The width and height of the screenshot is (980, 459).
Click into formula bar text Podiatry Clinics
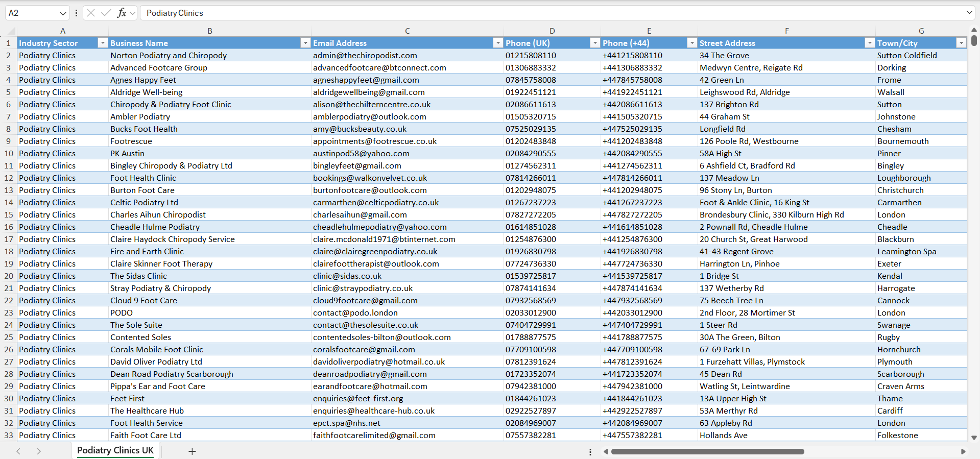[x=175, y=13]
